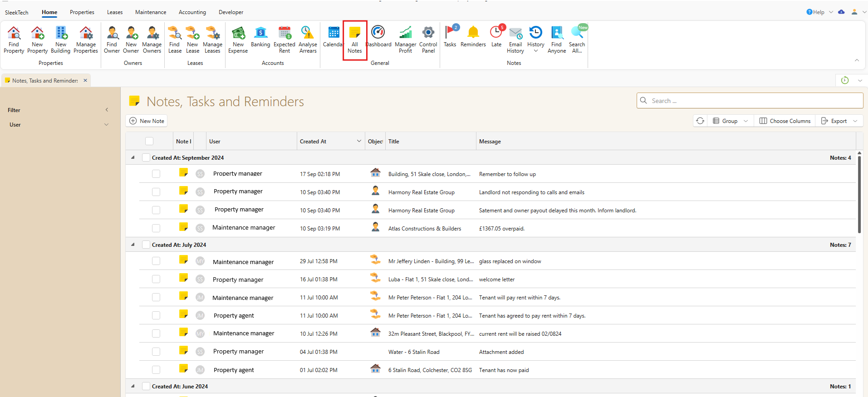Select 'welcome letter' row checkbox
This screenshot has height=397, width=868.
(x=156, y=279)
